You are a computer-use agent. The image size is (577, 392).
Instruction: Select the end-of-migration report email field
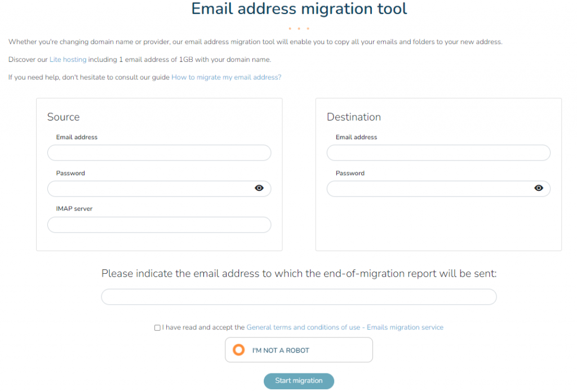pyautogui.click(x=299, y=297)
